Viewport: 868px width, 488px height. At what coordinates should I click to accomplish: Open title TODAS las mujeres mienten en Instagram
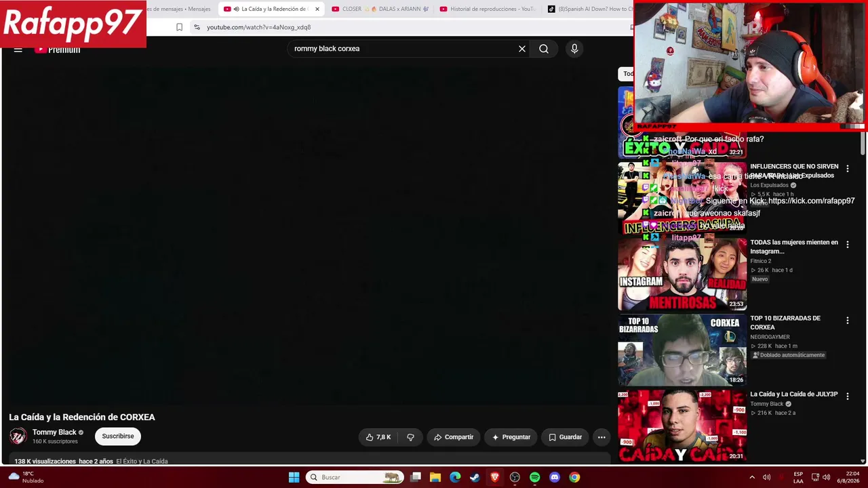tap(794, 247)
